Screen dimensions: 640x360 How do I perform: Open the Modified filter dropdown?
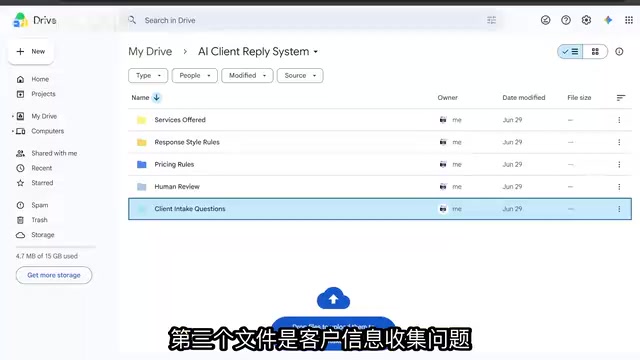tap(247, 76)
